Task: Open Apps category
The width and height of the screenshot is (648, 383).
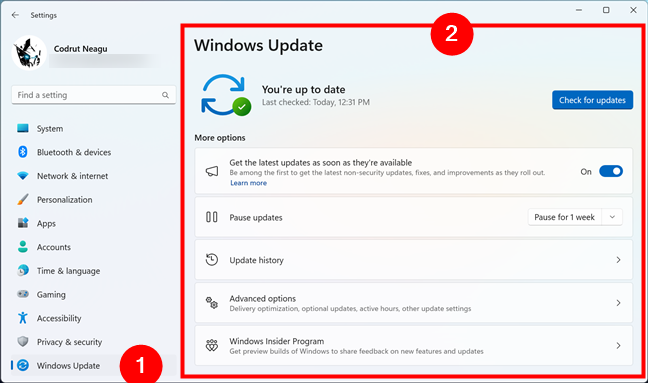Action: (x=94, y=224)
